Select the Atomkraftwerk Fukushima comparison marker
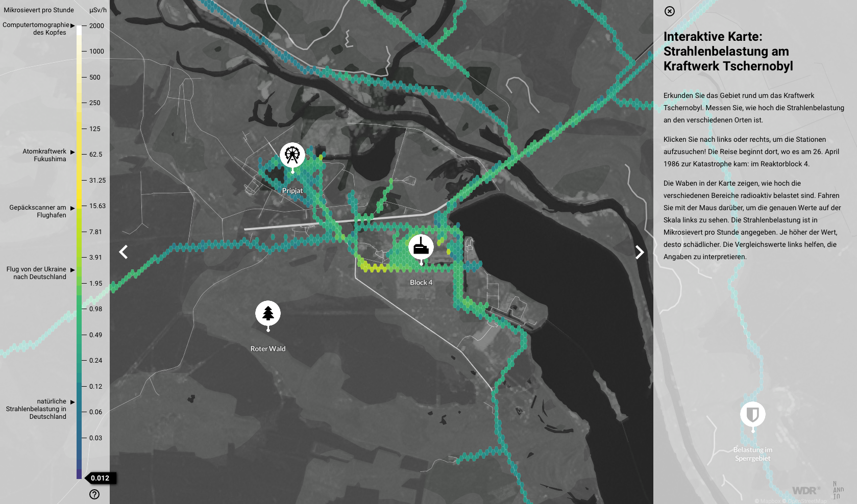Viewport: 857px width, 504px height. pos(44,155)
